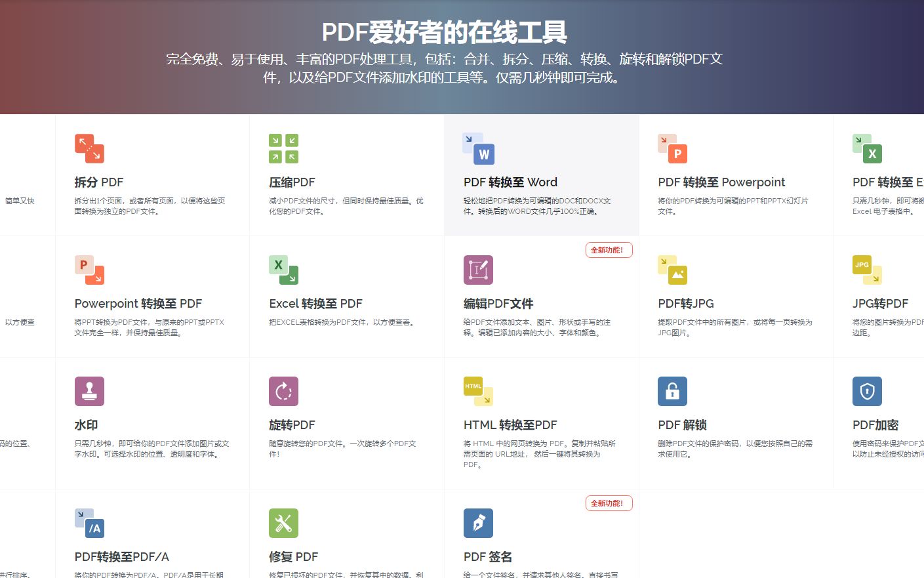Click the PDF to Excel green X icon
This screenshot has width=924, height=578.
click(867, 149)
